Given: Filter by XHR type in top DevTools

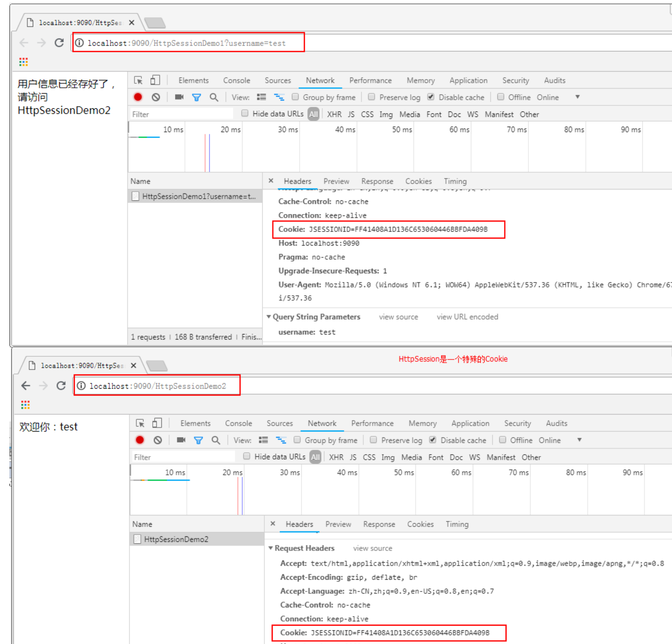Looking at the screenshot, I should [x=334, y=114].
